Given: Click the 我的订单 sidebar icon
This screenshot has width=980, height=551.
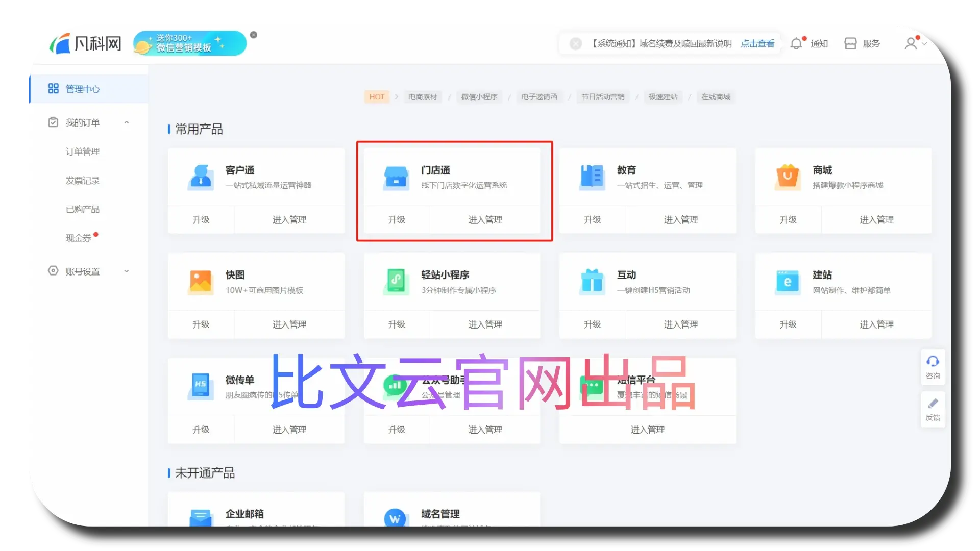Looking at the screenshot, I should pos(53,122).
